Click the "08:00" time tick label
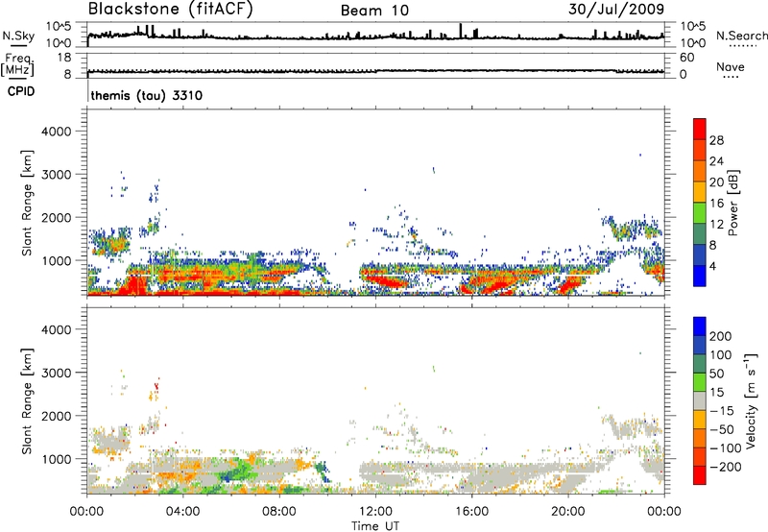 [279, 512]
